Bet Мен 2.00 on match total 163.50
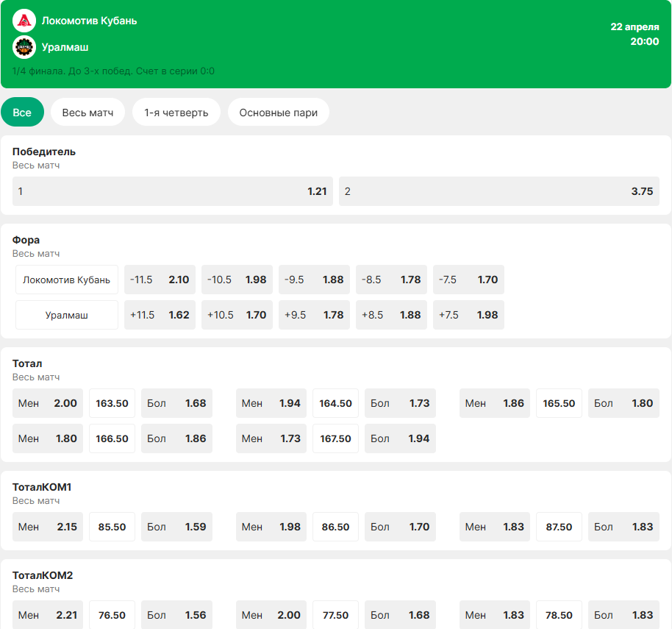 (x=48, y=403)
